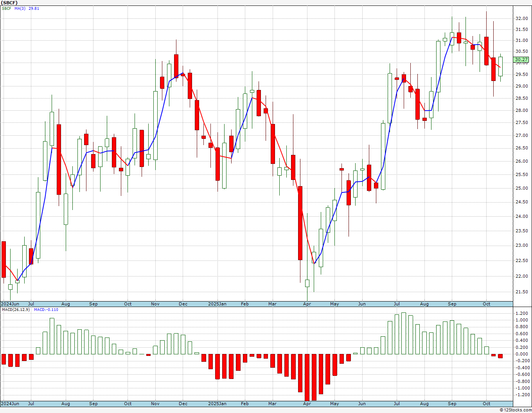Click 2024Jun on the price chart time axis
Image resolution: width=532 pixels, height=413 pixels.
pos(10,304)
